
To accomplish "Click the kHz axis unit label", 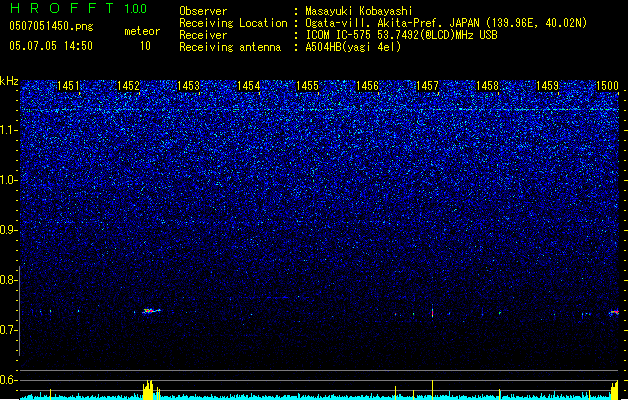I will 9,81.
